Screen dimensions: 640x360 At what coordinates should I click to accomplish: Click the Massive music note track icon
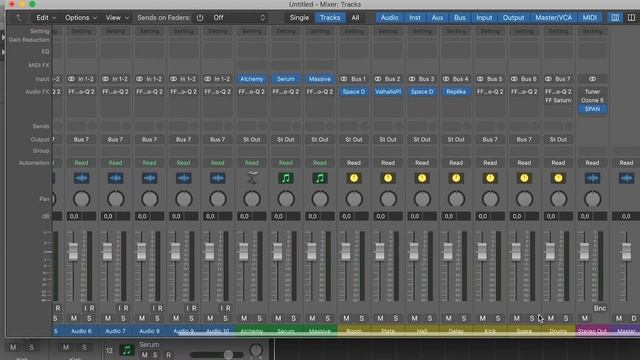click(x=320, y=178)
